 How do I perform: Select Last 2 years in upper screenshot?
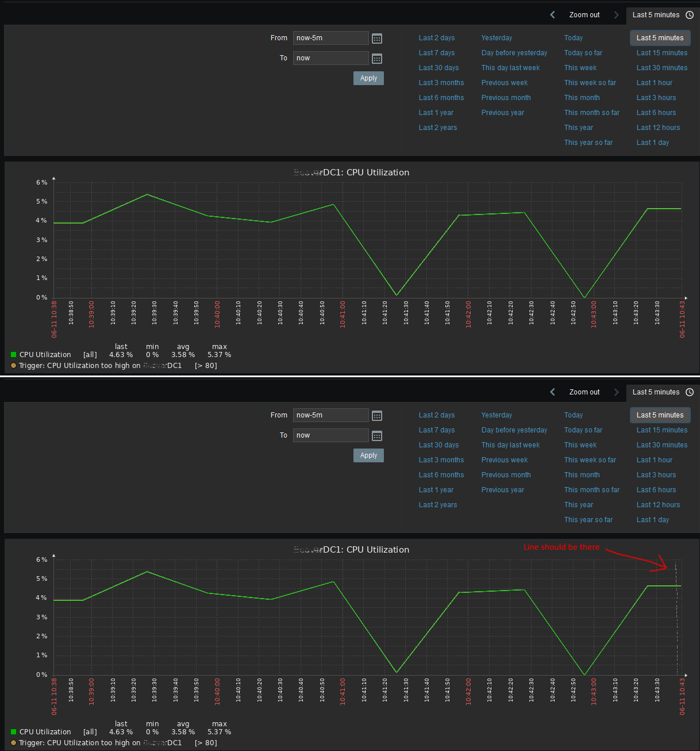coord(438,128)
